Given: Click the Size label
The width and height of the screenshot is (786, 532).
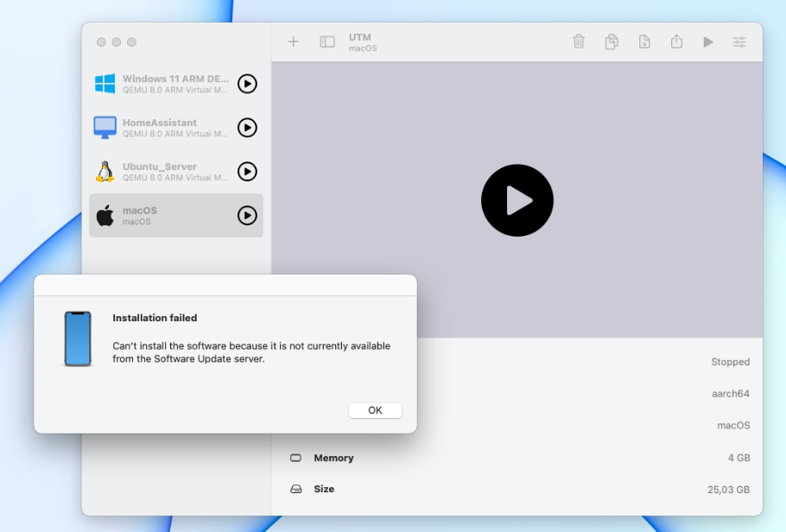Looking at the screenshot, I should 324,489.
